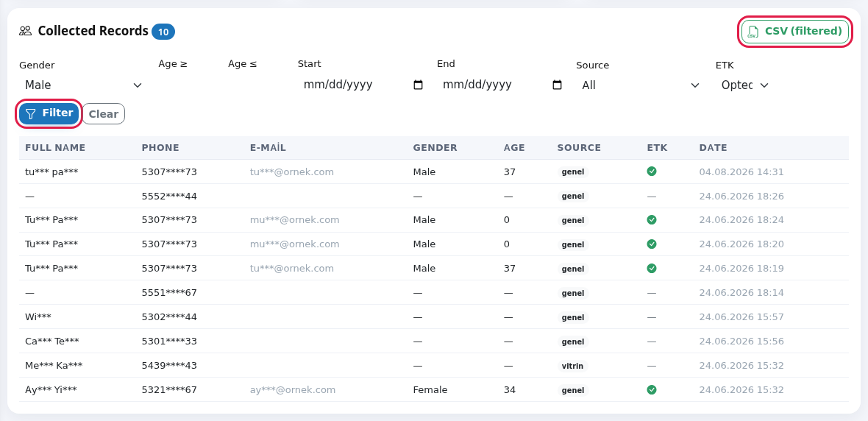Viewport: 868px width, 421px height.
Task: Click the name Me*** Ka***
Action: tap(54, 366)
